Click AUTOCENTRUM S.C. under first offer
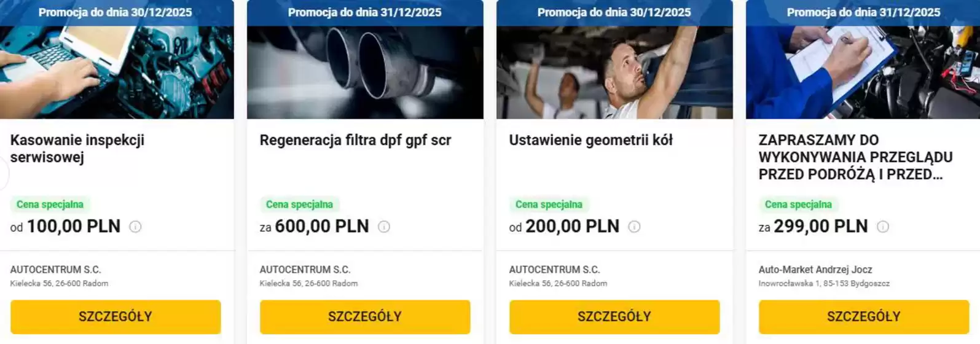980x344 pixels. tap(55, 270)
